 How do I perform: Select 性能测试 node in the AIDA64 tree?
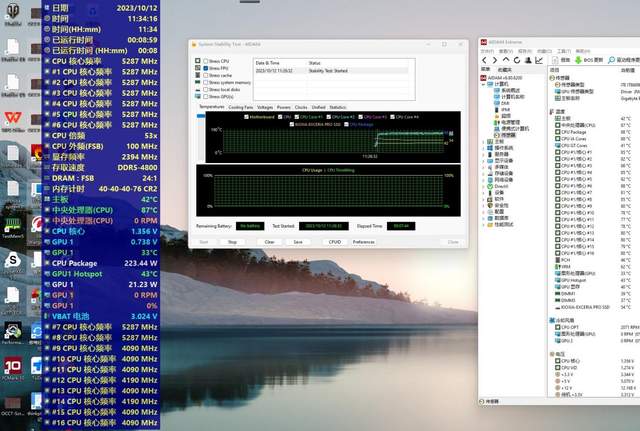point(500,224)
